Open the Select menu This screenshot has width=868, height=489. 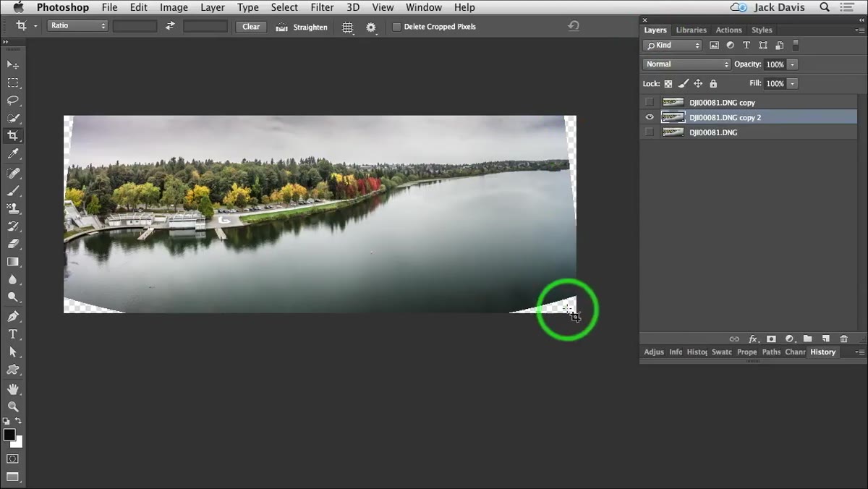pos(284,7)
